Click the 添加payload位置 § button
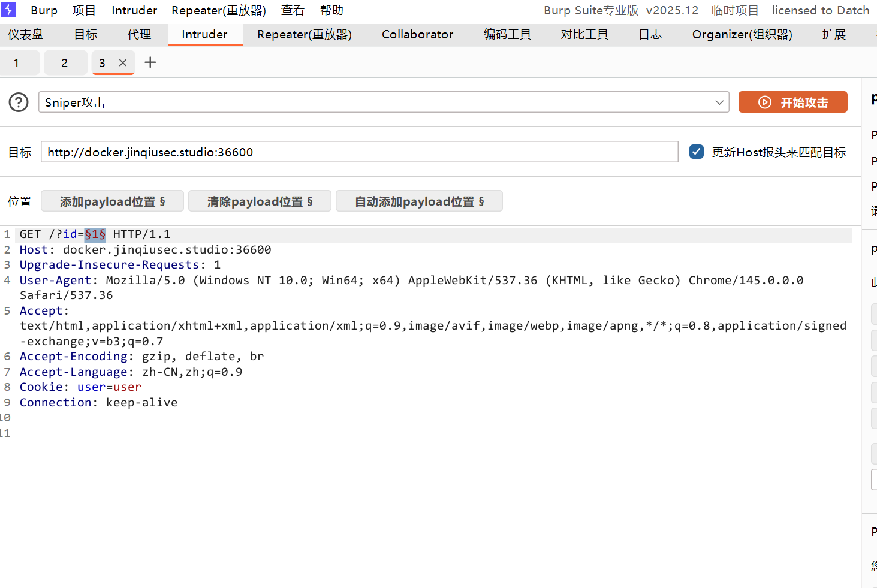The height and width of the screenshot is (588, 877). 112,201
